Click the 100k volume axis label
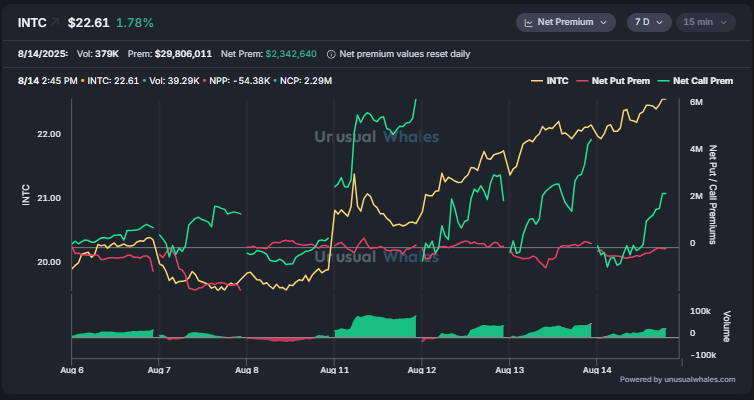 tap(700, 311)
